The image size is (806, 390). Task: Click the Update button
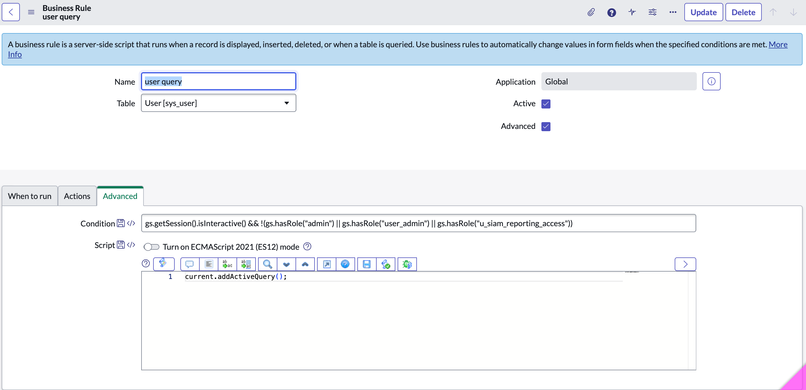(x=704, y=12)
